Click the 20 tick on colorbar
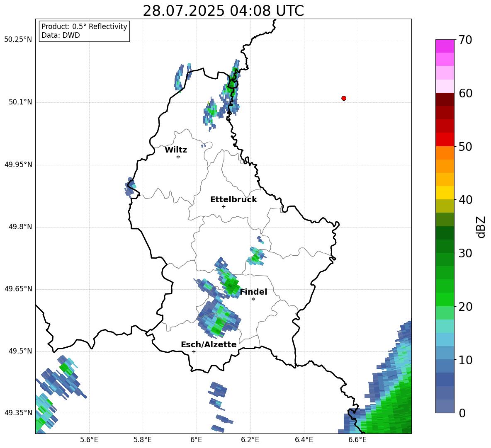 (465, 307)
